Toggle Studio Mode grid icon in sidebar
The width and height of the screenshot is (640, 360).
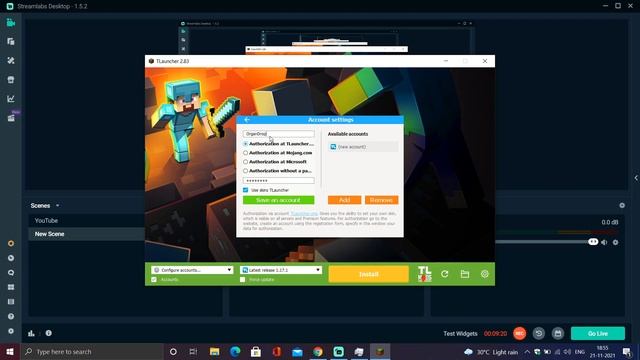click(x=11, y=287)
